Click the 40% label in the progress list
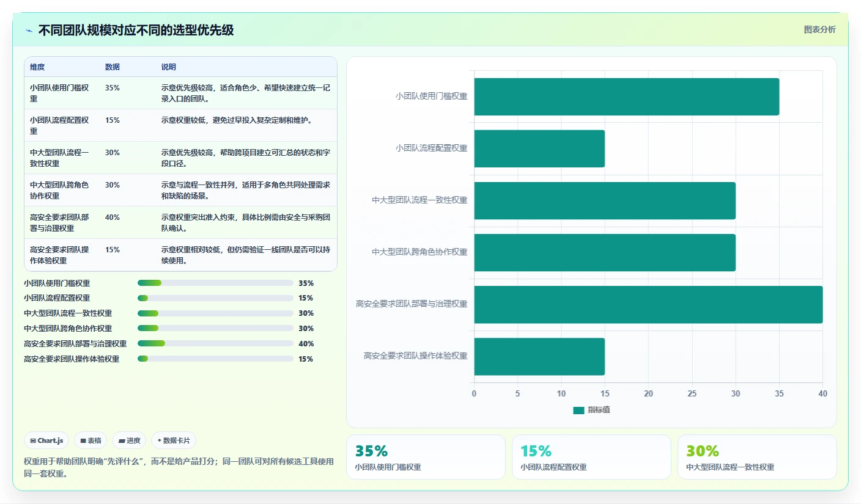The image size is (861, 504). pos(306,343)
